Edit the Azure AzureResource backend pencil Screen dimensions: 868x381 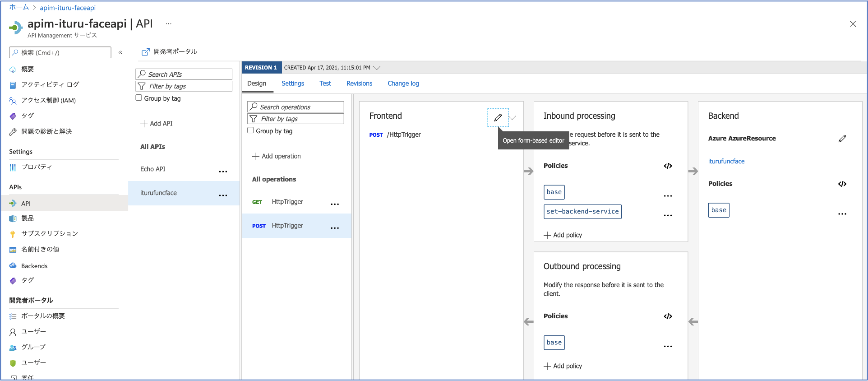pos(842,139)
